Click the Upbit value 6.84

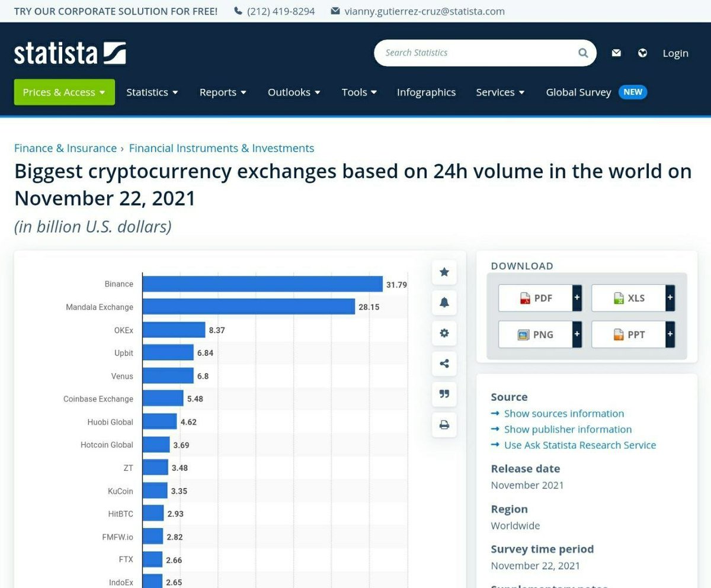[205, 353]
